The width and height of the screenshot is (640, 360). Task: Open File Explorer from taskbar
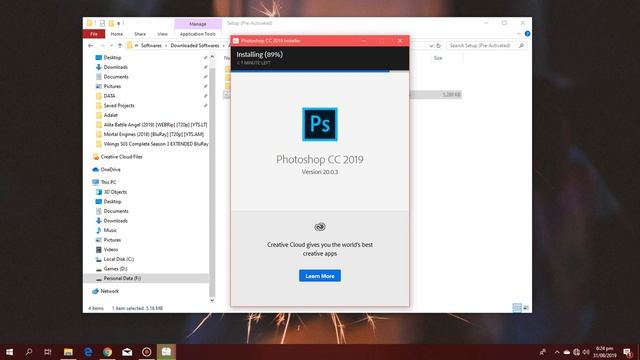pyautogui.click(x=68, y=351)
